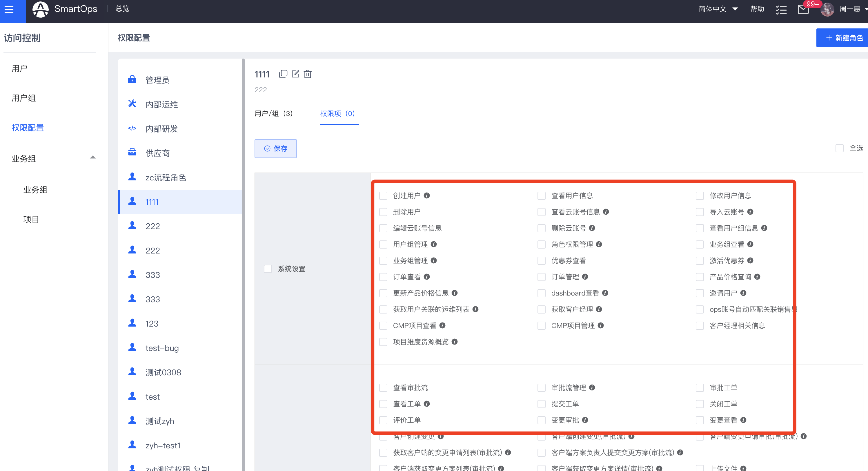Enable the 全选 select-all checkbox

tap(840, 148)
